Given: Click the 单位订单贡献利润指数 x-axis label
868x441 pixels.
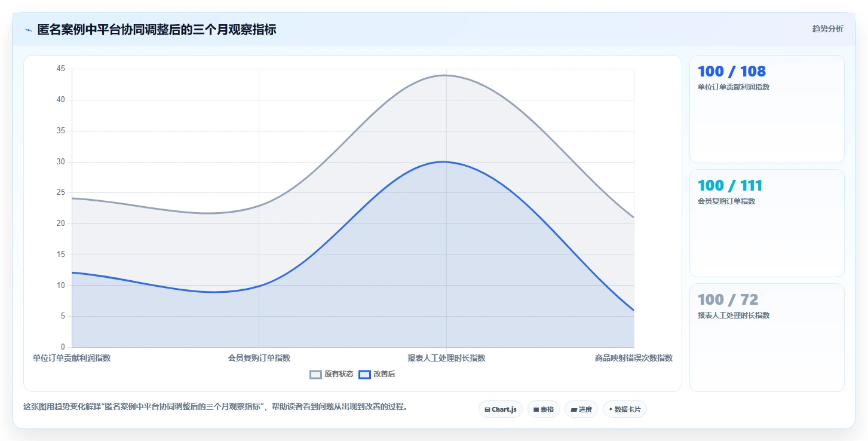Looking at the screenshot, I should click(72, 359).
